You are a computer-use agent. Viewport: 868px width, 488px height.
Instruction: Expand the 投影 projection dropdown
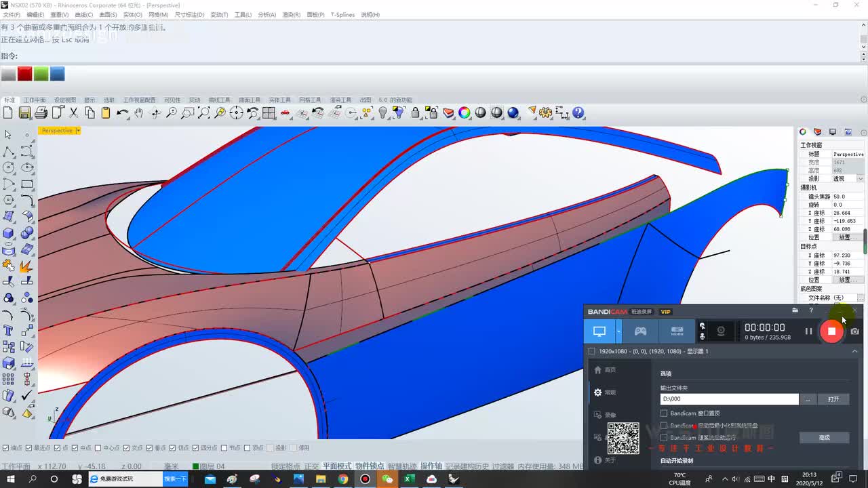(860, 179)
